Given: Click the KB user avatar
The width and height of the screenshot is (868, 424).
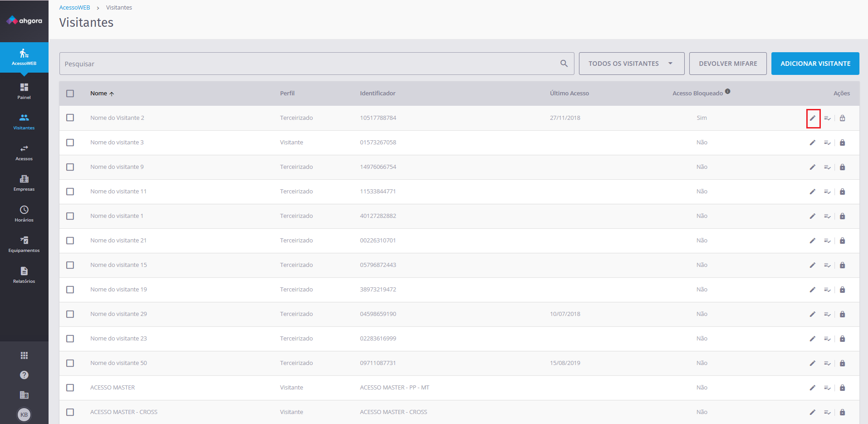Looking at the screenshot, I should point(24,414).
